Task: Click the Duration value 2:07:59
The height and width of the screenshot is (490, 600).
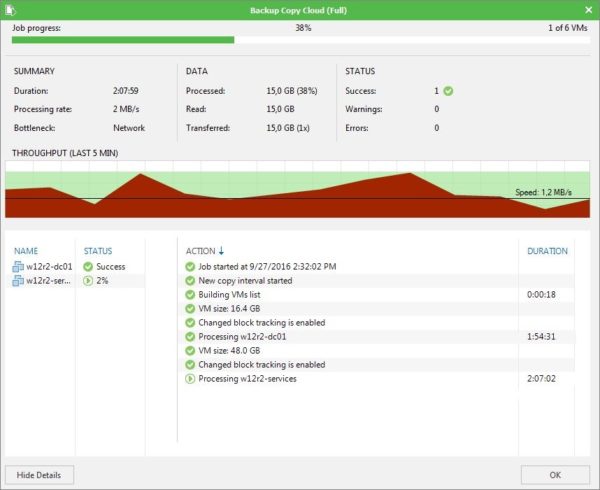Action: 126,91
